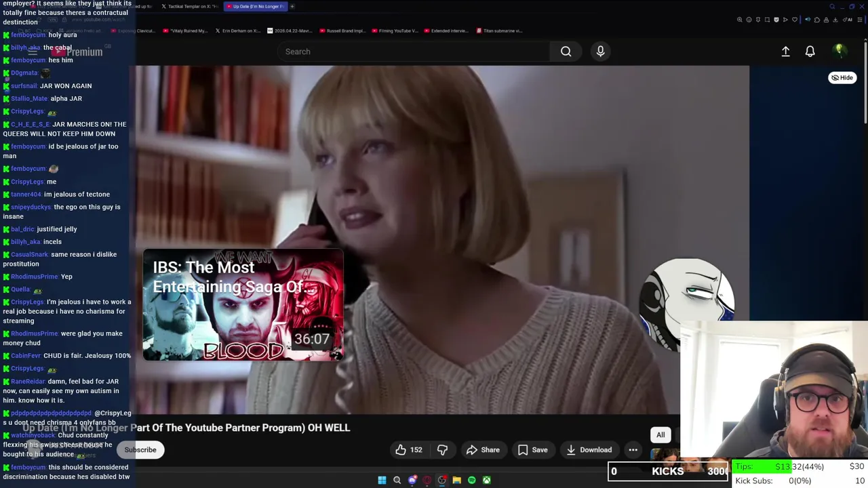
Task: Click the smiley emoji icon in browser toolbar
Action: tap(749, 20)
